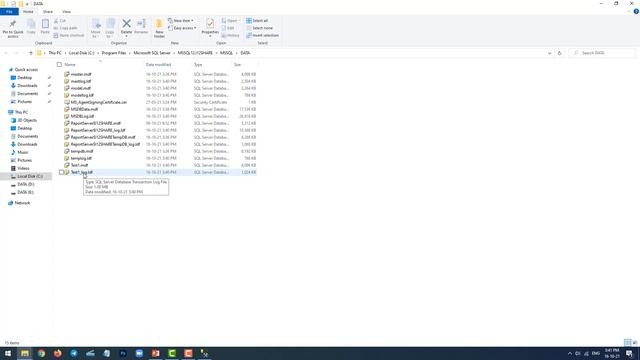Open the Open button dropdown in ribbon
640x360 pixels.
click(239, 20)
